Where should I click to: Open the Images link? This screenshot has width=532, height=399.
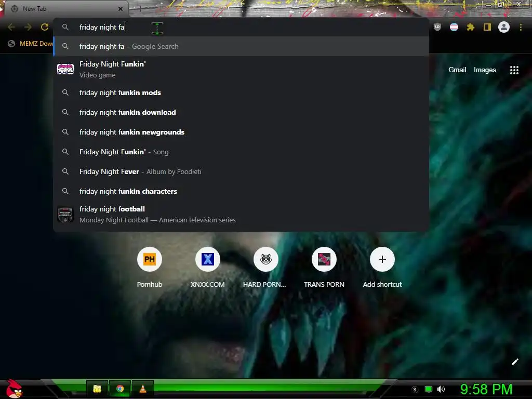485,70
